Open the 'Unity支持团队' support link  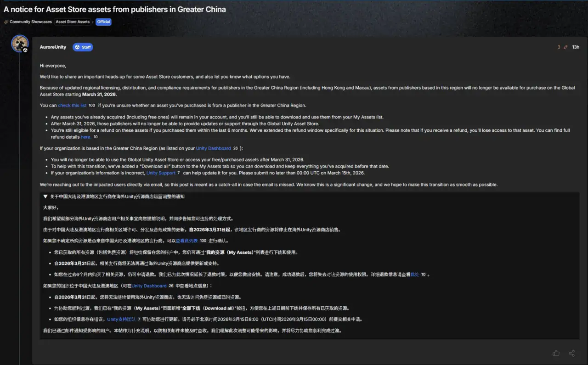(121, 320)
